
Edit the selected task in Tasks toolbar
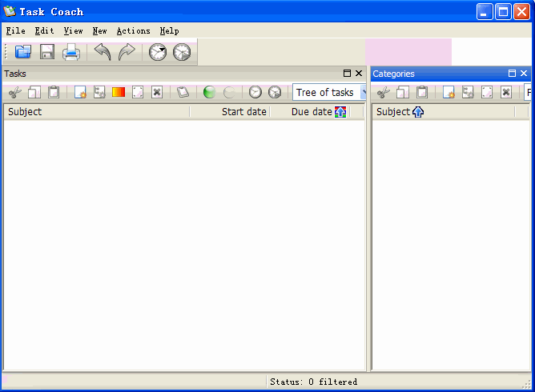tap(138, 92)
